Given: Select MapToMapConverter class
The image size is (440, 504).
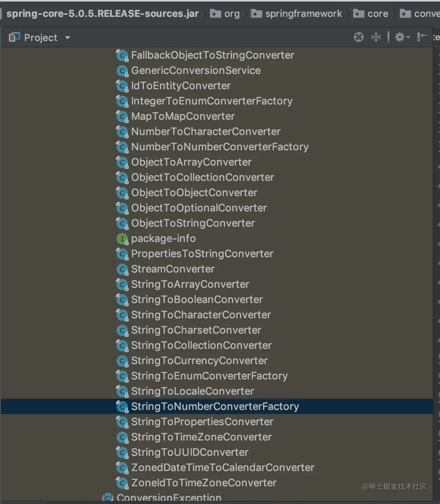Looking at the screenshot, I should pos(183,116).
